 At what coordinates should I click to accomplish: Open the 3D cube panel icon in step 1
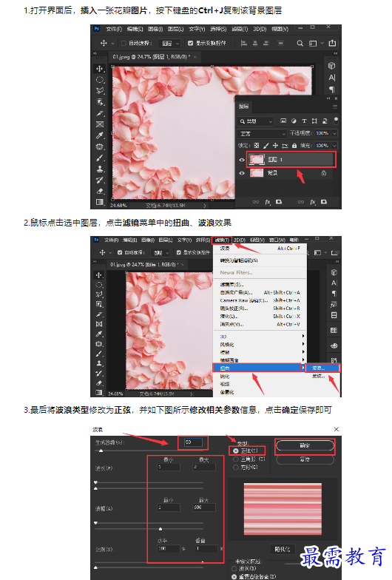pyautogui.click(x=331, y=66)
